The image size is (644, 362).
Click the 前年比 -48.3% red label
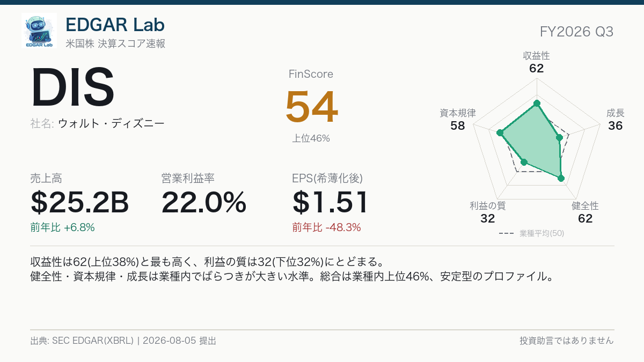click(x=326, y=227)
